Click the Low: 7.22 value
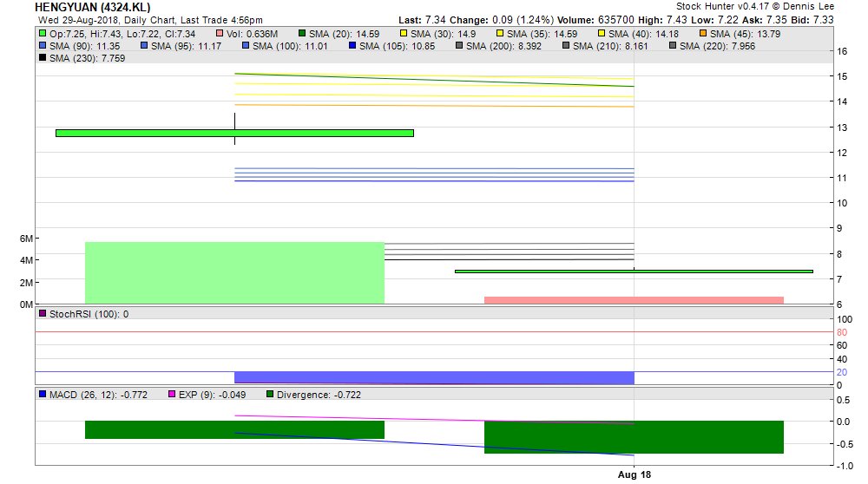This screenshot has width=868, height=484. (x=714, y=20)
